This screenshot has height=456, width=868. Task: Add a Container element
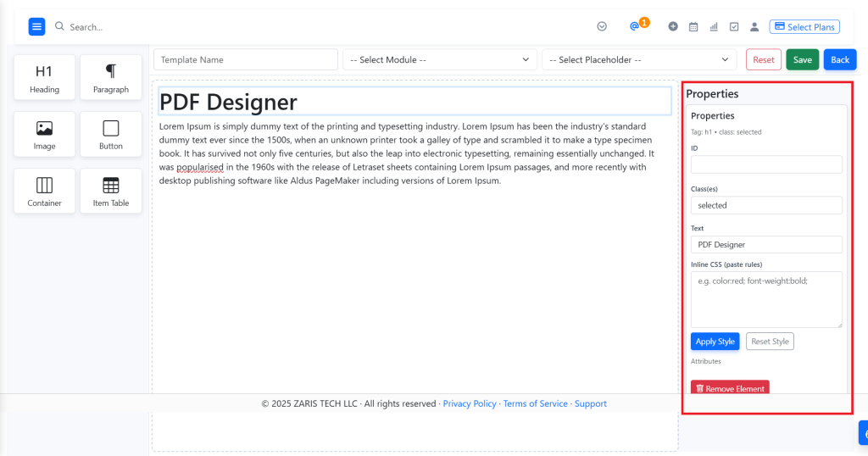tap(44, 191)
